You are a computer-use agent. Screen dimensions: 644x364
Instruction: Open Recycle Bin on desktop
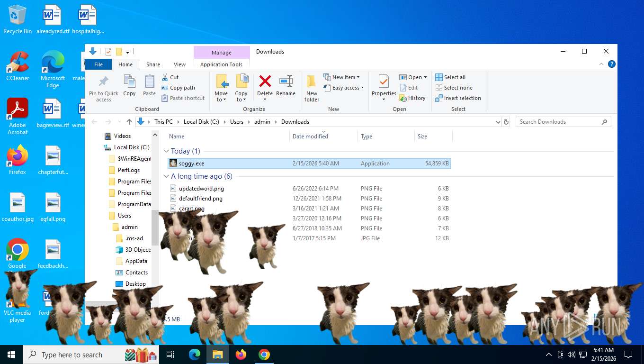[x=18, y=19]
